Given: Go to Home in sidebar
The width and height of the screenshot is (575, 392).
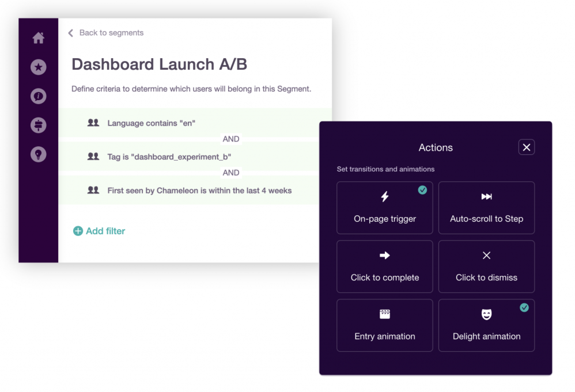Looking at the screenshot, I should 38,38.
